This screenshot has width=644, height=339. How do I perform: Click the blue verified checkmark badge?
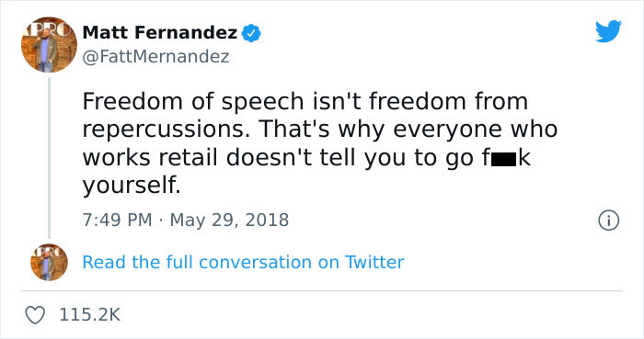coord(251,33)
